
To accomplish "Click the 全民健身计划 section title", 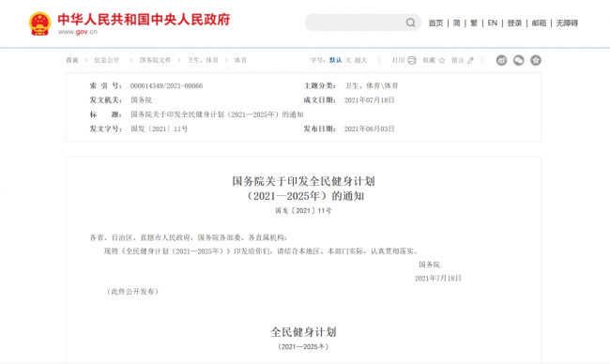I will pyautogui.click(x=303, y=332).
